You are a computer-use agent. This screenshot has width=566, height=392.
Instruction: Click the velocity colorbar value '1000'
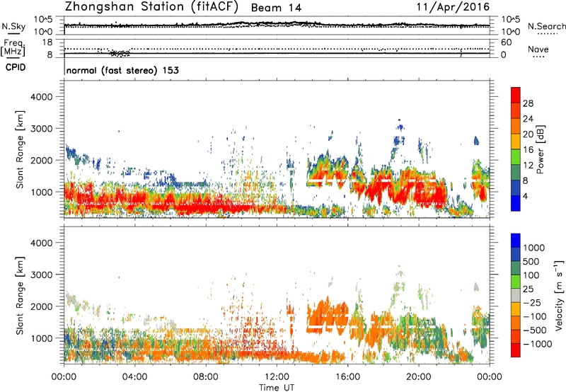pos(534,248)
